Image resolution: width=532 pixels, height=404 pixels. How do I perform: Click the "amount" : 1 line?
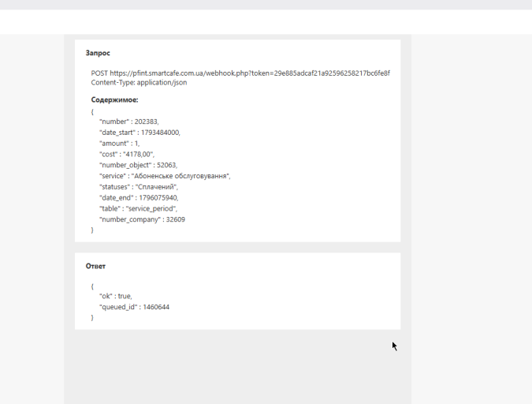(x=119, y=144)
